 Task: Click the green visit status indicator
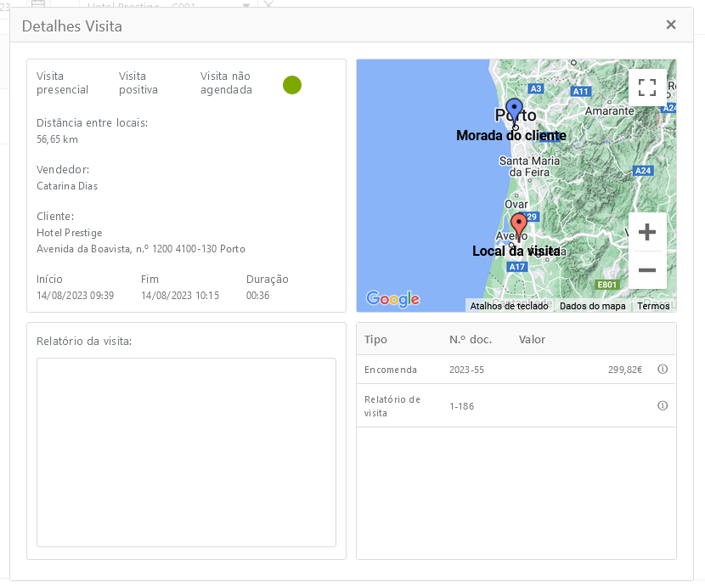(x=292, y=85)
